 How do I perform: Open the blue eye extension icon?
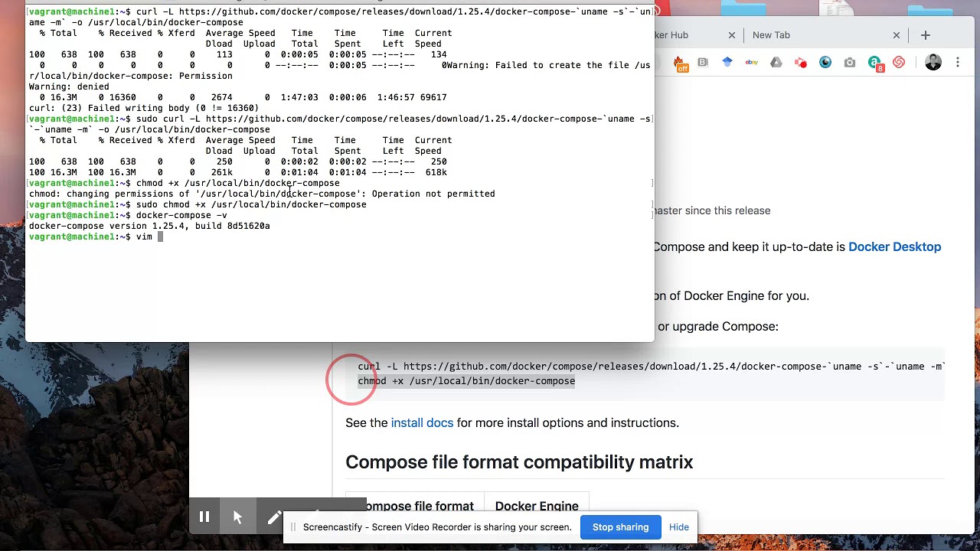click(x=825, y=63)
